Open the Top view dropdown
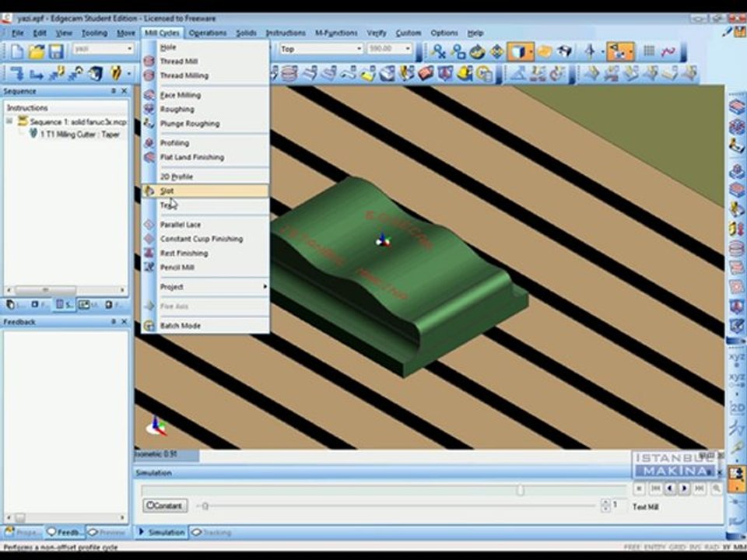 pos(321,49)
